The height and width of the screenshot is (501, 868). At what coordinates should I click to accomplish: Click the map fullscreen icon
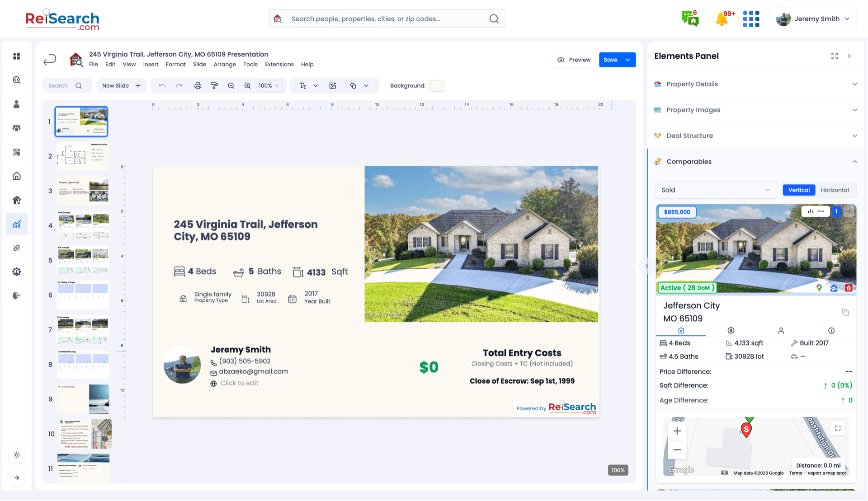click(838, 429)
